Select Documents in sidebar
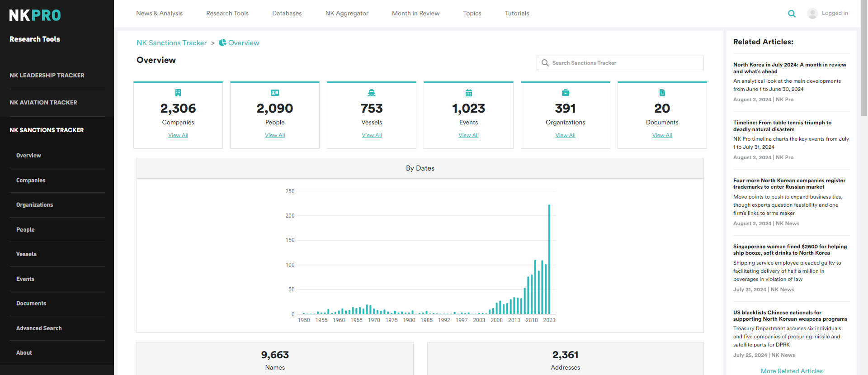Viewport: 868px width, 375px height. click(x=31, y=304)
